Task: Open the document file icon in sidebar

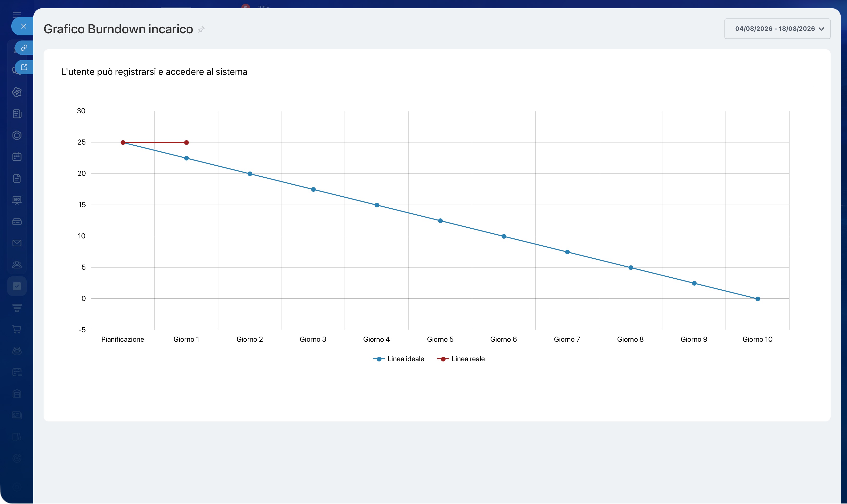Action: [17, 178]
